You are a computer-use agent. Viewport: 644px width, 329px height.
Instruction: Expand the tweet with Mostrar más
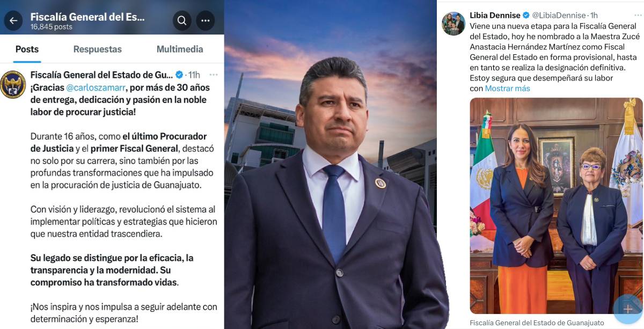coord(507,89)
